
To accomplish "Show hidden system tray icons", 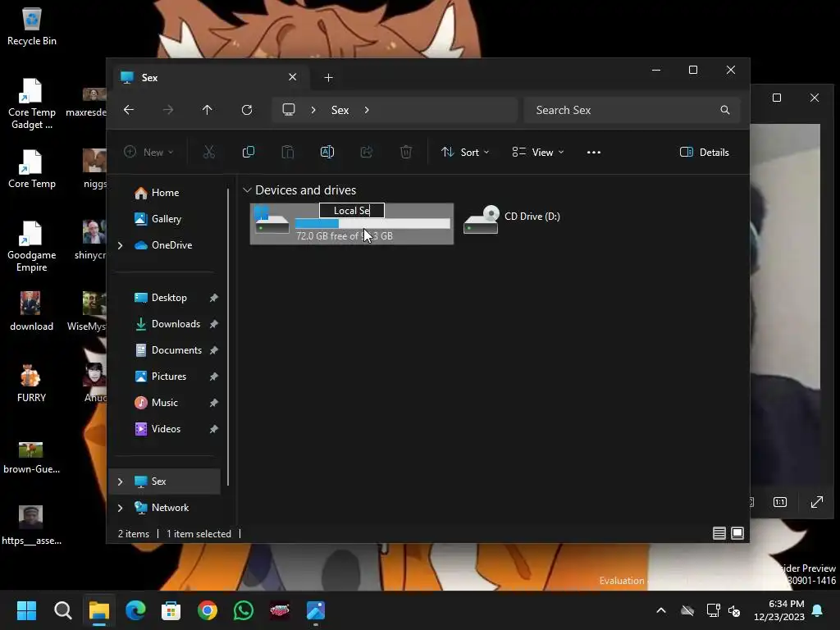I will point(661,610).
